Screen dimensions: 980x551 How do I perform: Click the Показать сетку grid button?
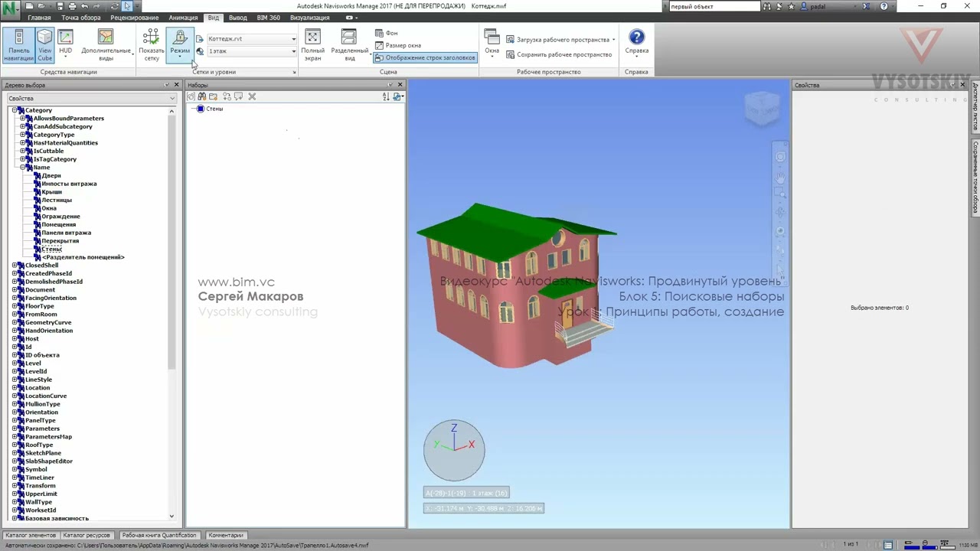152,45
